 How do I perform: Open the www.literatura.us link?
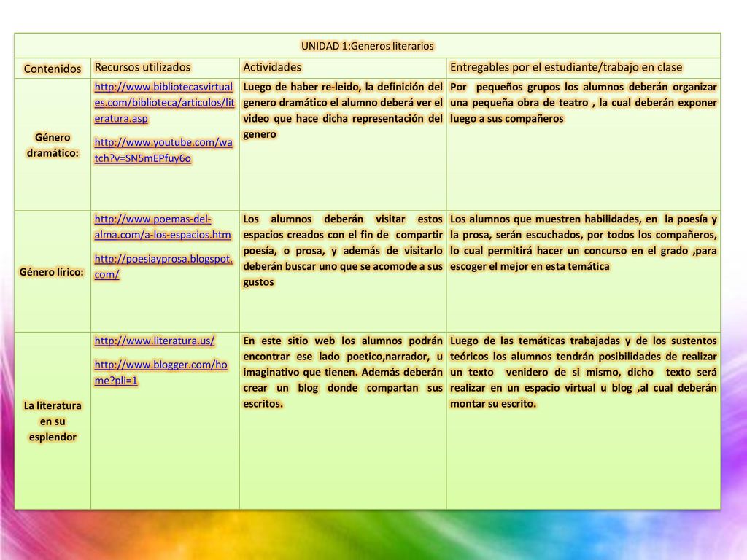coord(155,341)
